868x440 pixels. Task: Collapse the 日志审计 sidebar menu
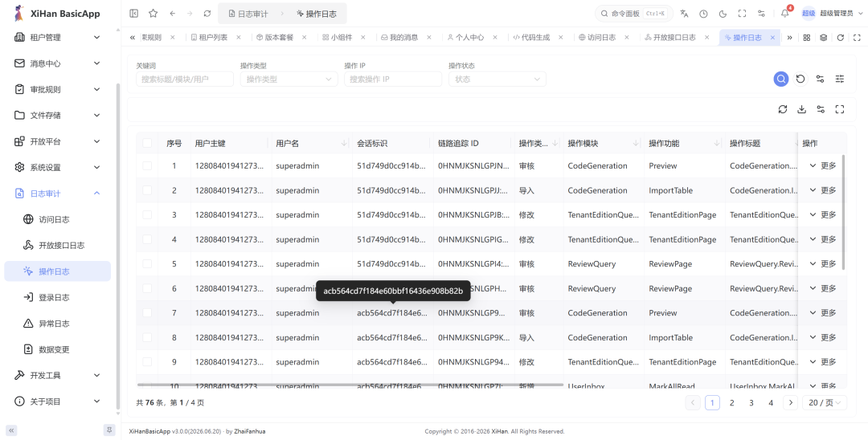tap(58, 194)
